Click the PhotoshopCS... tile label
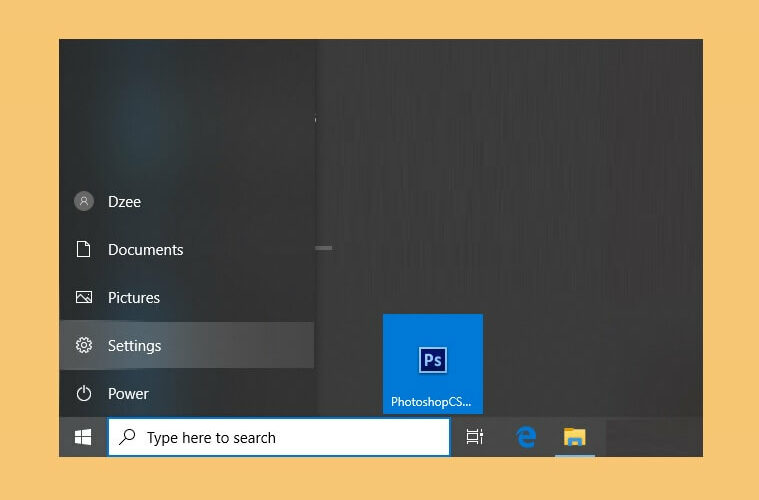The width and height of the screenshot is (759, 500). [431, 402]
